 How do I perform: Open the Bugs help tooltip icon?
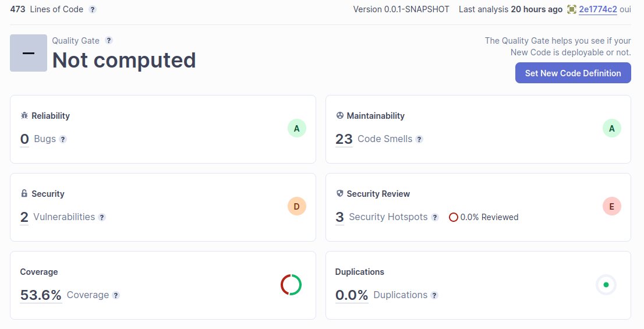[x=63, y=139]
